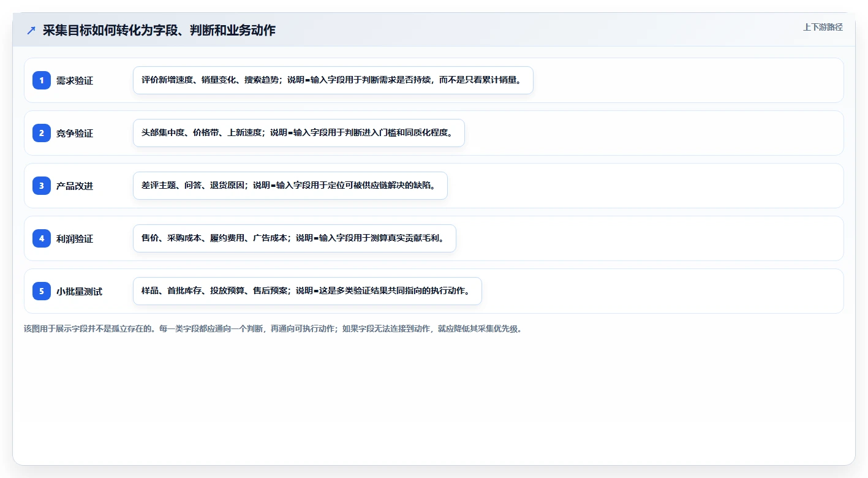Select the 利润验证 step label
868x478 pixels.
[75, 238]
